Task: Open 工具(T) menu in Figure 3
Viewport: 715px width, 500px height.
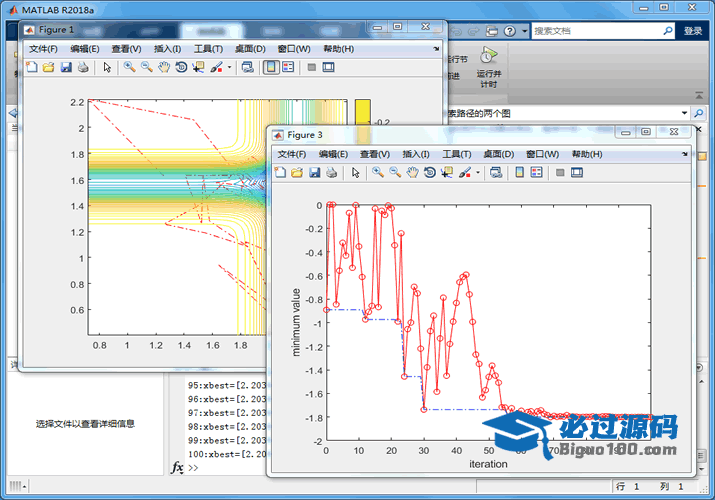Action: coord(457,154)
